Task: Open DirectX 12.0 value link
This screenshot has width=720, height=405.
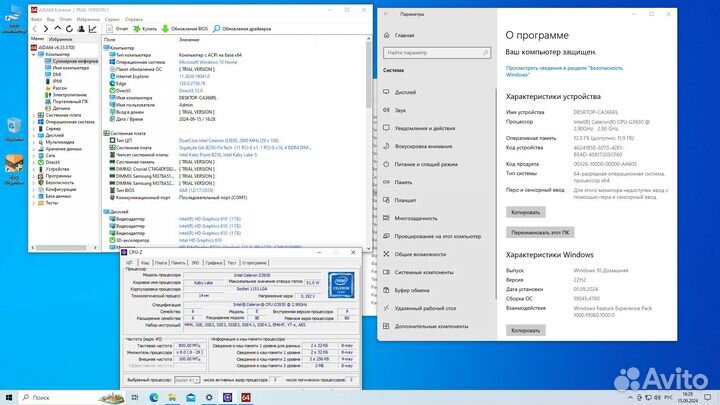Action: pyautogui.click(x=191, y=91)
